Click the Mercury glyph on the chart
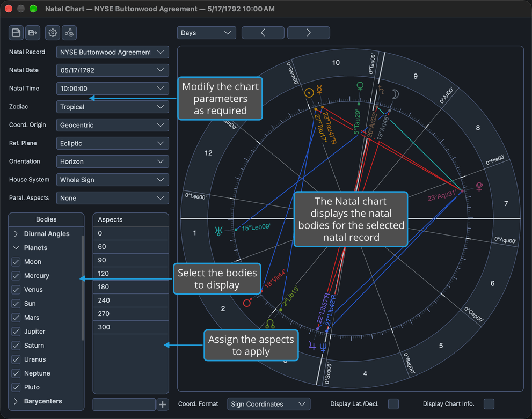 (319, 90)
